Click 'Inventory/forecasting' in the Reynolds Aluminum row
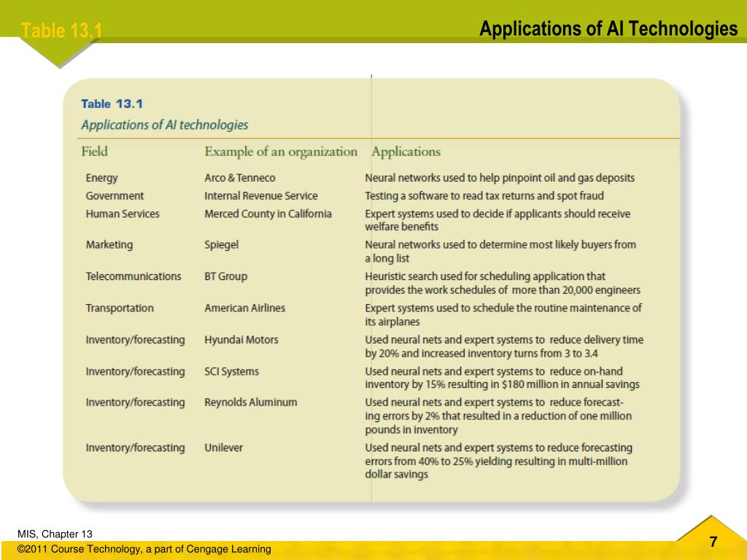The height and width of the screenshot is (560, 747). (135, 402)
